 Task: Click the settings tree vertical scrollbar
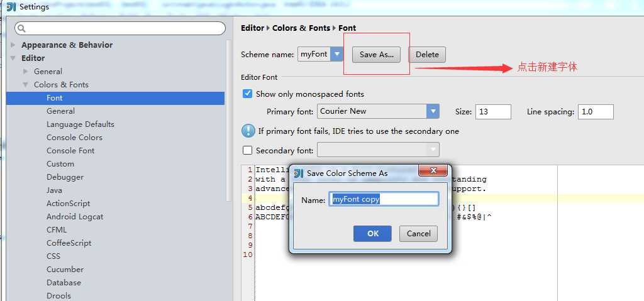click(229, 119)
